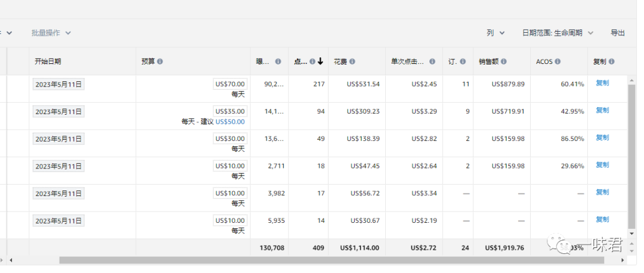Click the info icon beside 销售额 header

pos(504,62)
